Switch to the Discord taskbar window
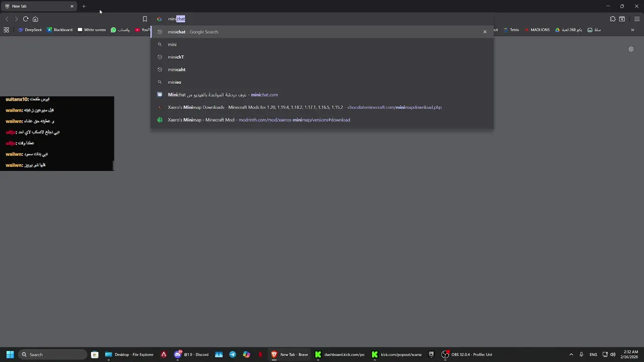This screenshot has height=362, width=644. (191, 354)
